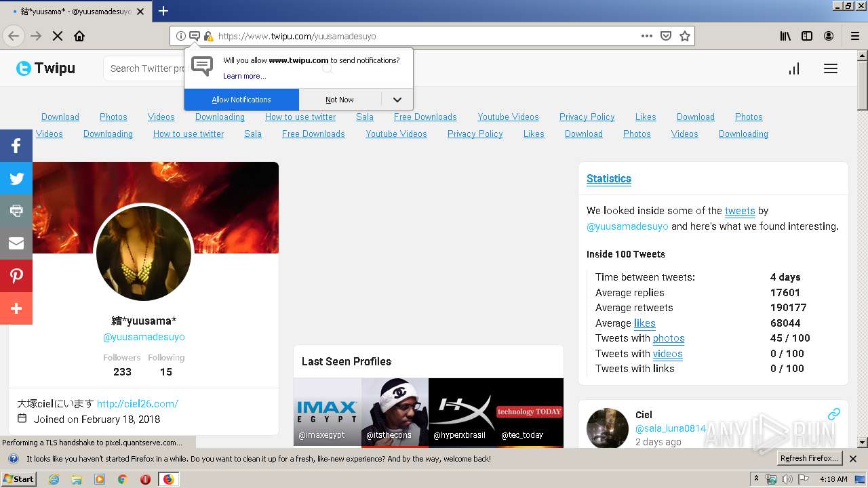Open videos link in statistics table

[668, 354]
